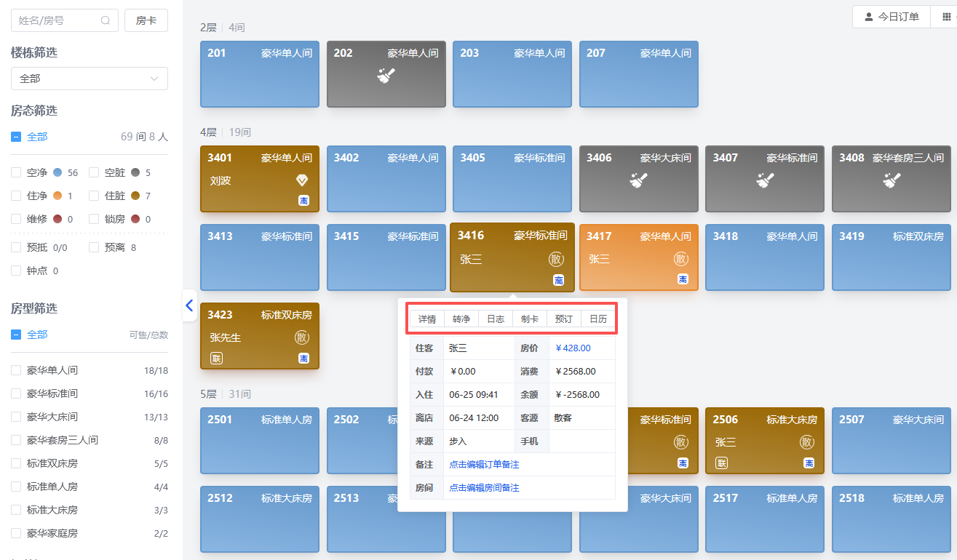This screenshot has width=957, height=560.
Task: Open 日志 tab in room popup
Action: pyautogui.click(x=496, y=319)
